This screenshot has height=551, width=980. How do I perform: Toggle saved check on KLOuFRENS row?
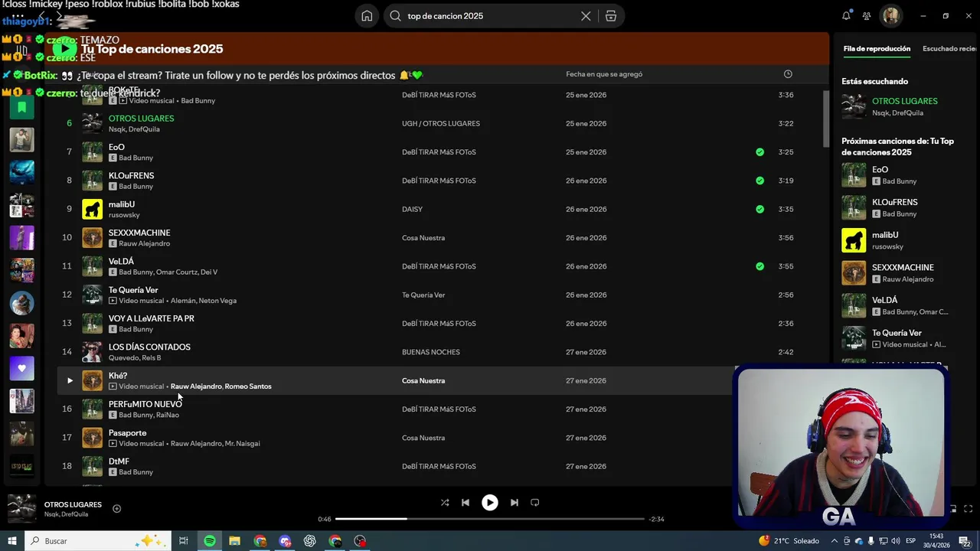(759, 181)
